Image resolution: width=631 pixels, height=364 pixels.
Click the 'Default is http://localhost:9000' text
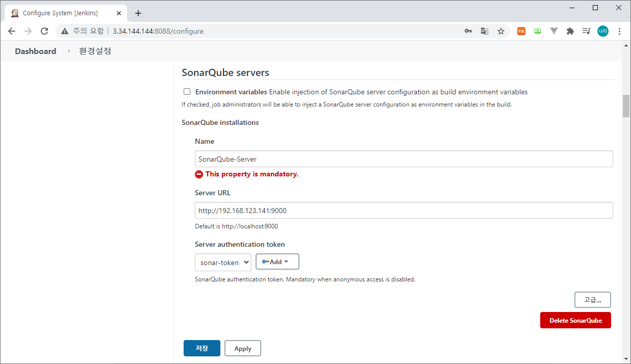(236, 226)
